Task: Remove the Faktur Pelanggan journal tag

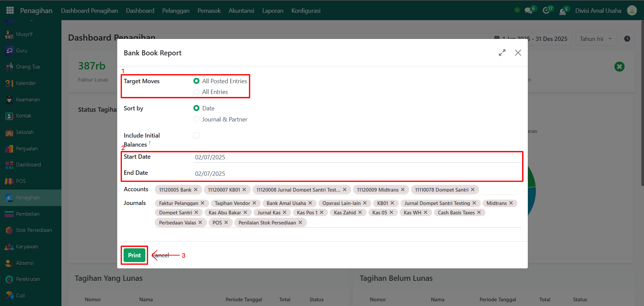Action: coord(202,203)
